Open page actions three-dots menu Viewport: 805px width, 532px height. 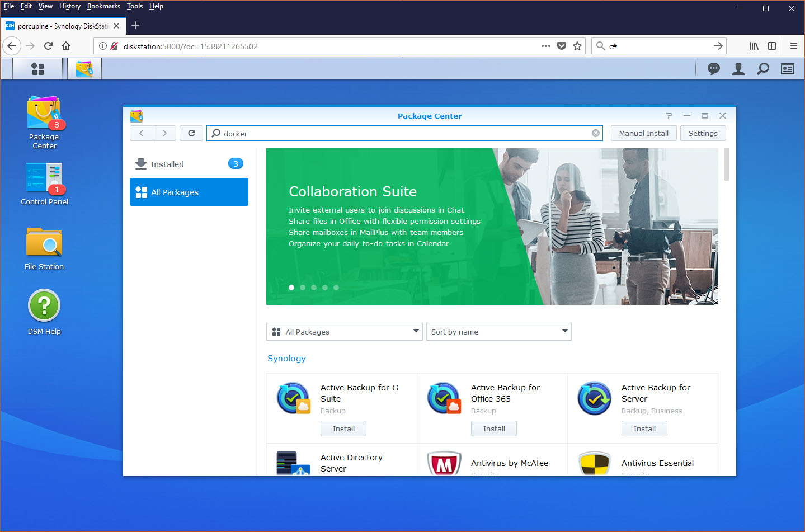point(546,46)
